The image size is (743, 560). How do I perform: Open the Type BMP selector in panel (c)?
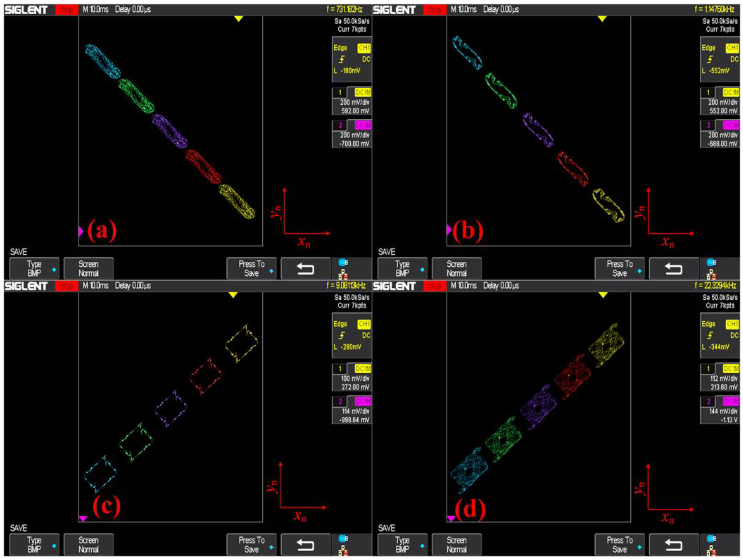coord(35,545)
